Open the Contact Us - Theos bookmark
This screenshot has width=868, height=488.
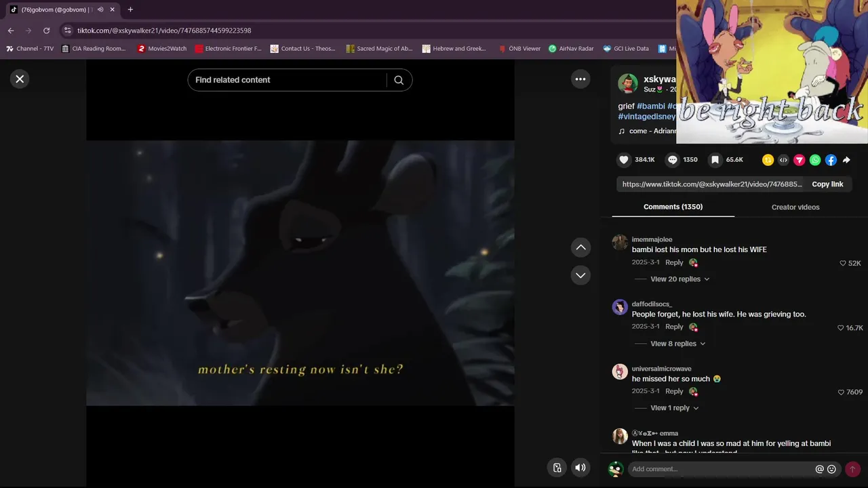click(303, 49)
